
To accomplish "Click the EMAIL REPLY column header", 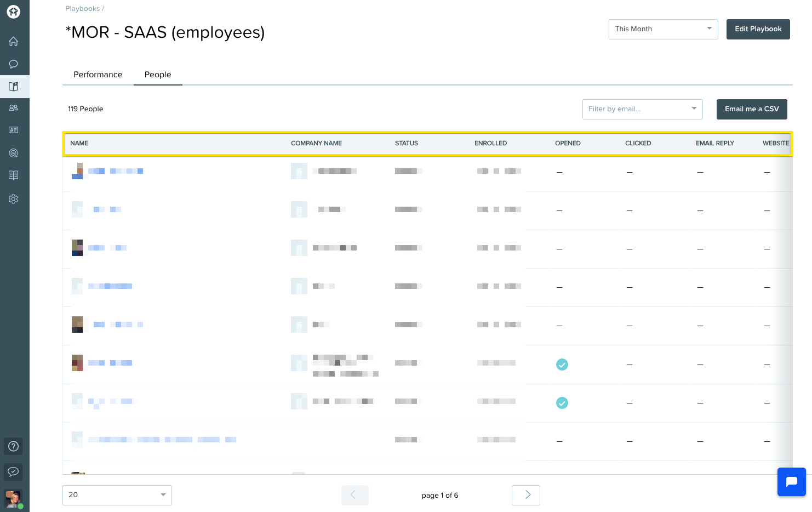I will (715, 144).
